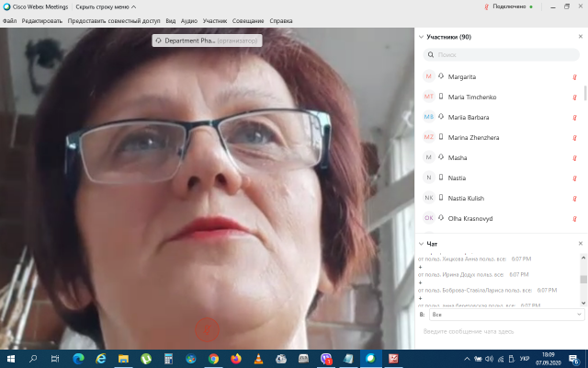The image size is (588, 368).
Task: Click the MB avatar of Mariia Barbara
Action: (x=429, y=117)
